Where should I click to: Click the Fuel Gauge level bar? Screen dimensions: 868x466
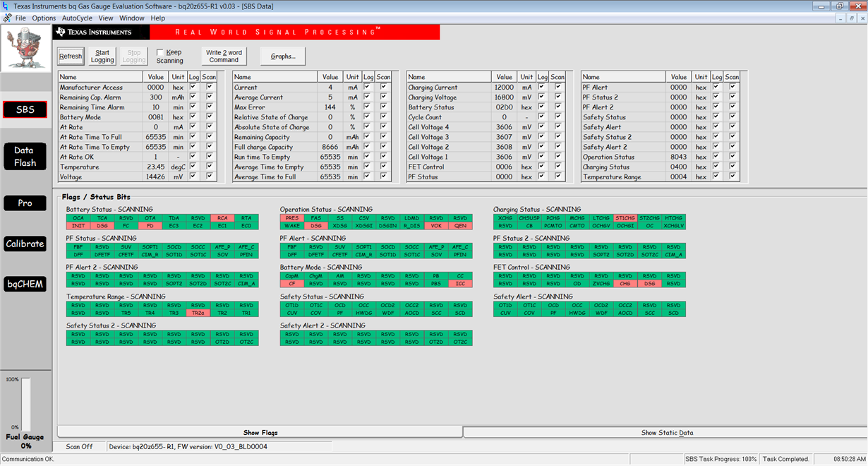click(26, 404)
